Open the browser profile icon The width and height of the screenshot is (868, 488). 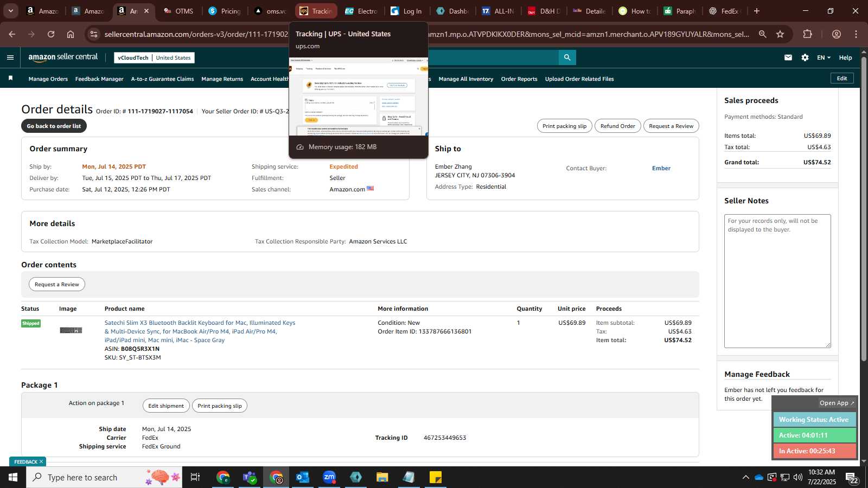837,34
